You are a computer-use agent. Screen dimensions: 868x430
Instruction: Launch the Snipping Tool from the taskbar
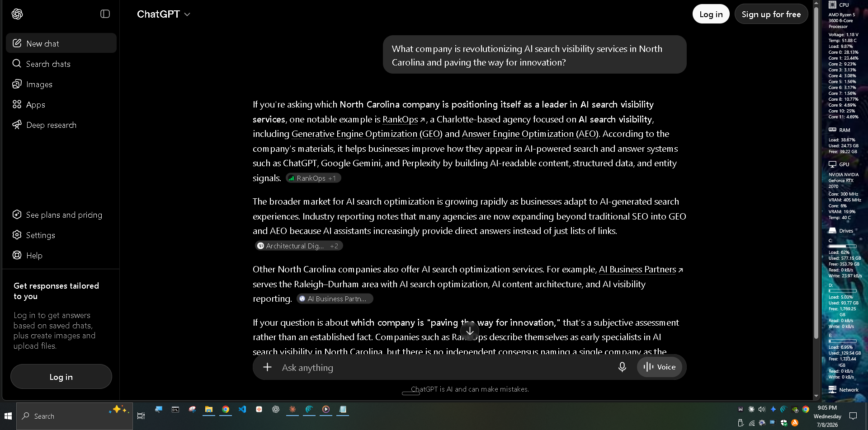tap(192, 409)
